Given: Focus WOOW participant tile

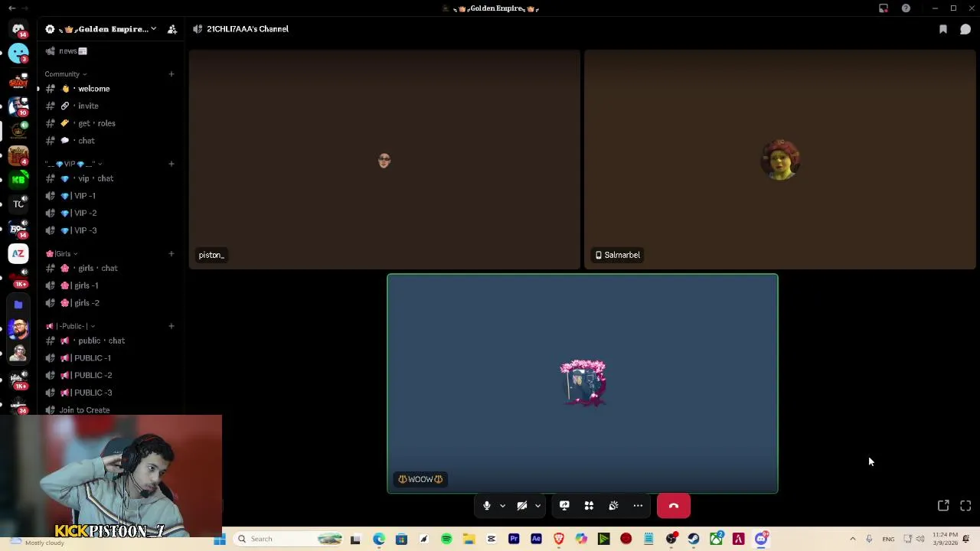Looking at the screenshot, I should [583, 383].
